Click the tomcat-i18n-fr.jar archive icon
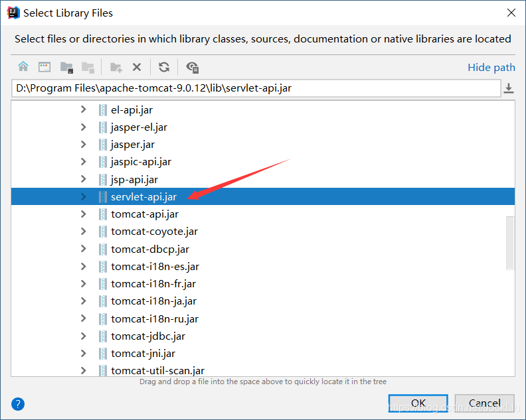Screen dimensions: 526x420 click(x=103, y=284)
